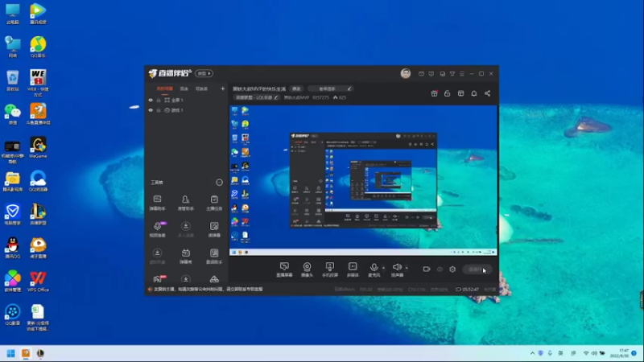
Task: Click the 虚拟形象 download button in the toolbox
Action: tap(157, 256)
